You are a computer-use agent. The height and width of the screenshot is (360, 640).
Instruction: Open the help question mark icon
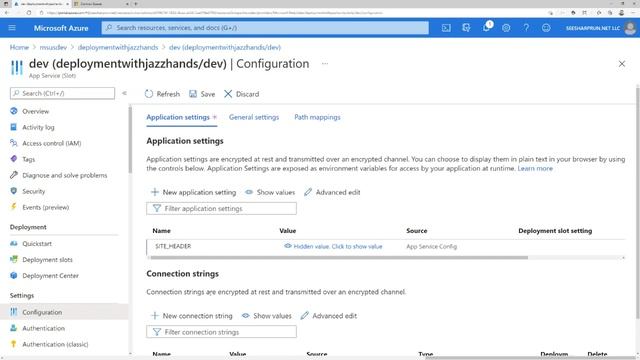pos(526,28)
